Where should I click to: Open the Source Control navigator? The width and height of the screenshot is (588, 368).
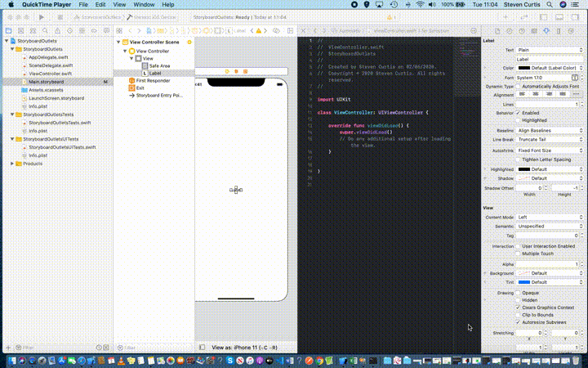click(21, 31)
